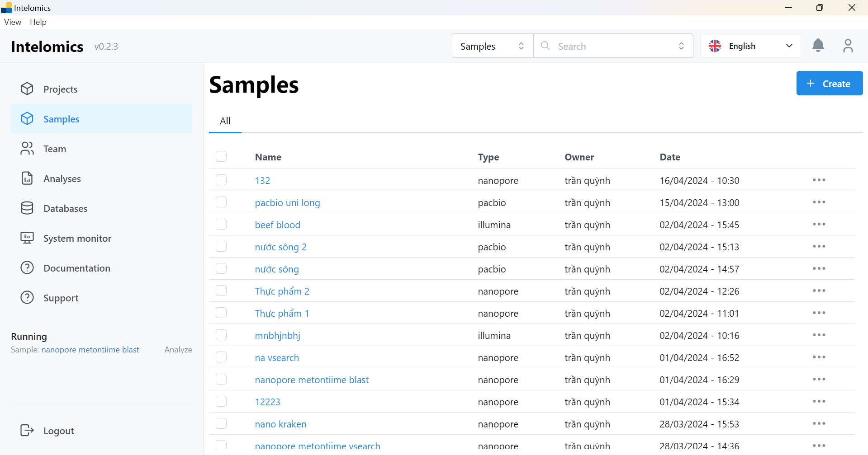Viewport: 868px width, 455px height.
Task: Click the Analyses report icon
Action: tap(27, 178)
